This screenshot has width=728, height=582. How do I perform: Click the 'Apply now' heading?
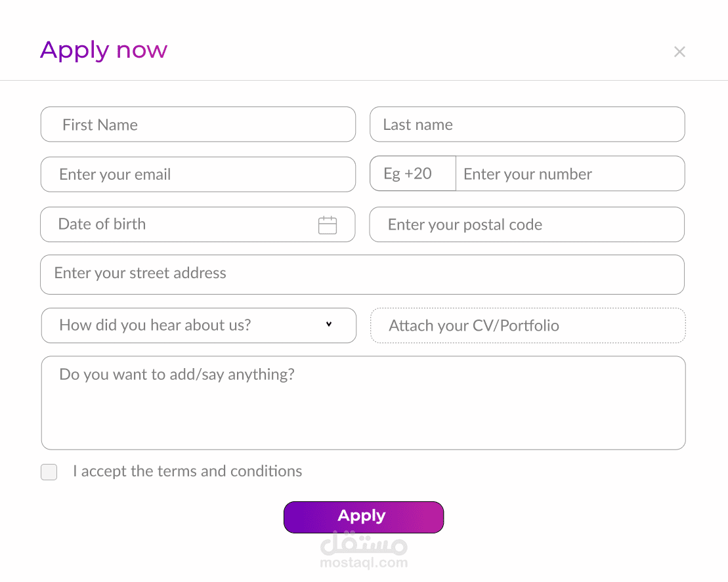tap(104, 51)
